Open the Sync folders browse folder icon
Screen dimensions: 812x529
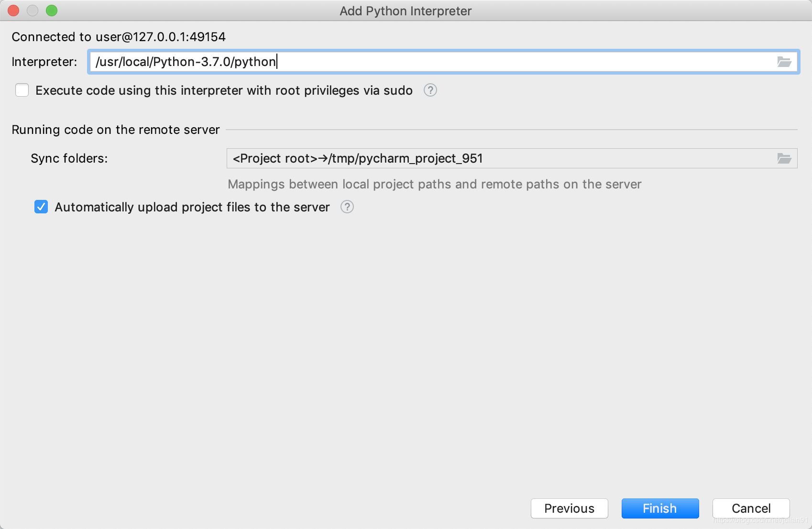tap(784, 158)
